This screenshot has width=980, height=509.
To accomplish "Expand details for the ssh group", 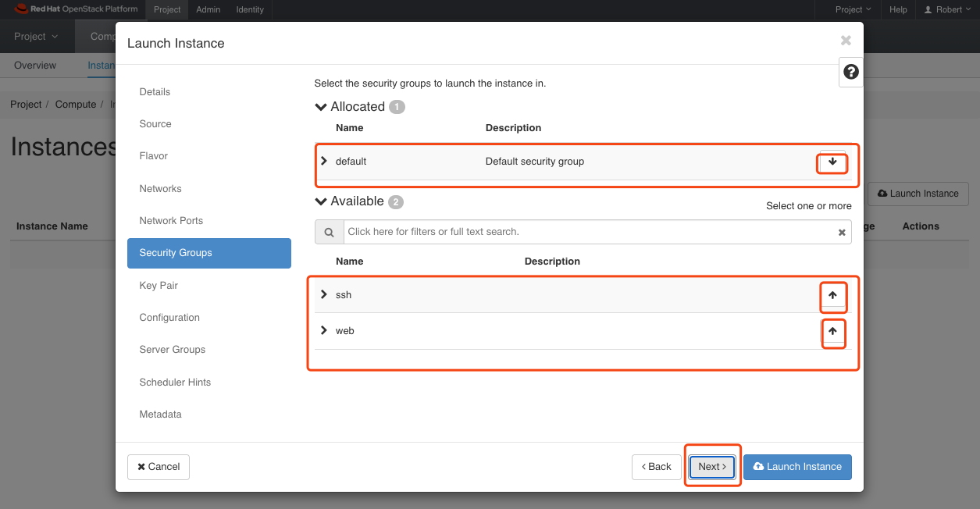I will pyautogui.click(x=323, y=294).
